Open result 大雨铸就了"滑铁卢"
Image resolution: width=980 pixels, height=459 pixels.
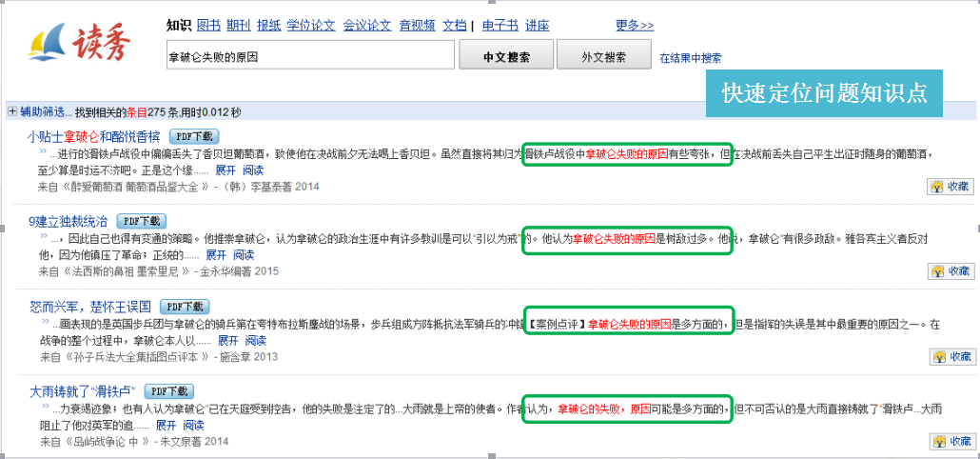pos(83,392)
